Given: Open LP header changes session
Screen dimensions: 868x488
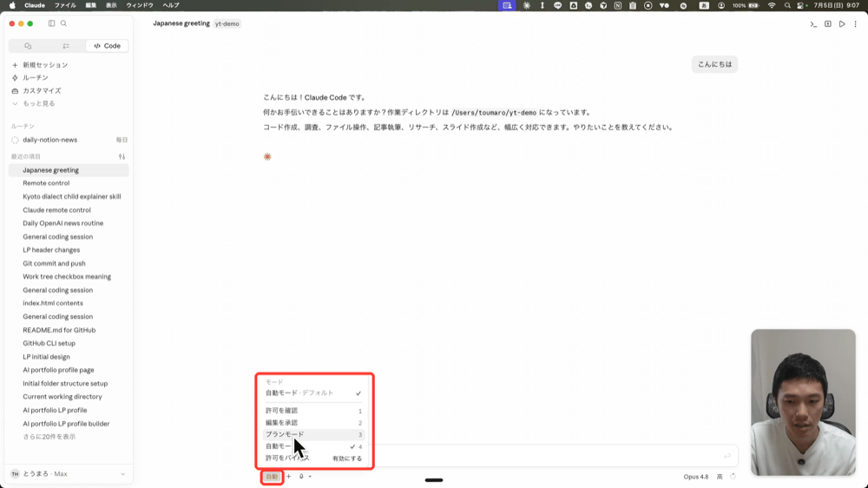Looking at the screenshot, I should point(69,250).
